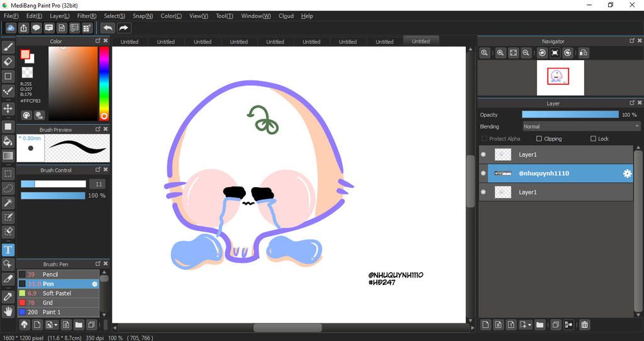
Task: Click the cloud save toolbar icon
Action: click(x=11, y=28)
